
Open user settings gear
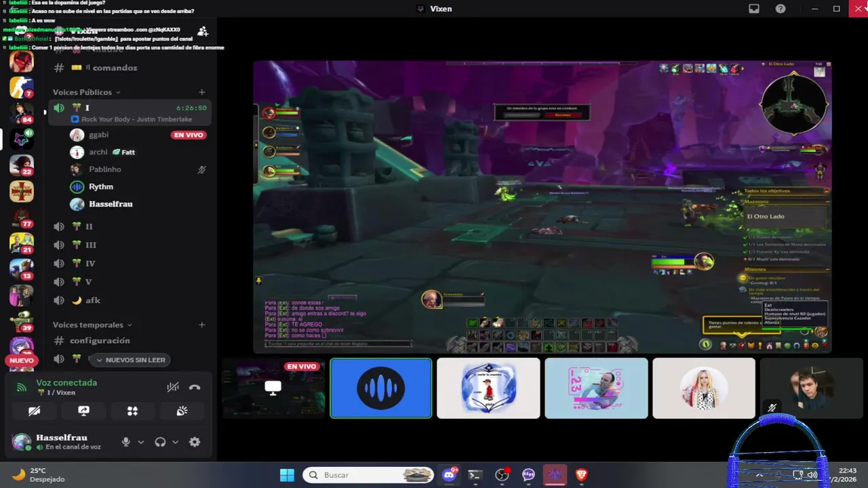pyautogui.click(x=195, y=442)
